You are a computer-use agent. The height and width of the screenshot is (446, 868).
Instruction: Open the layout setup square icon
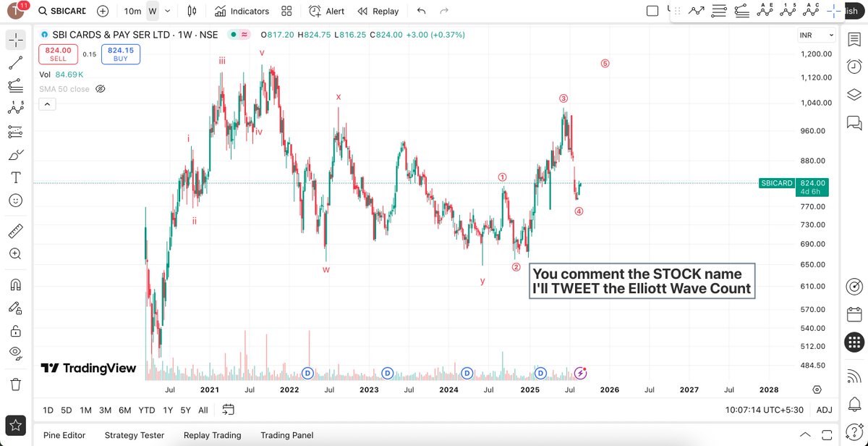coord(652,11)
